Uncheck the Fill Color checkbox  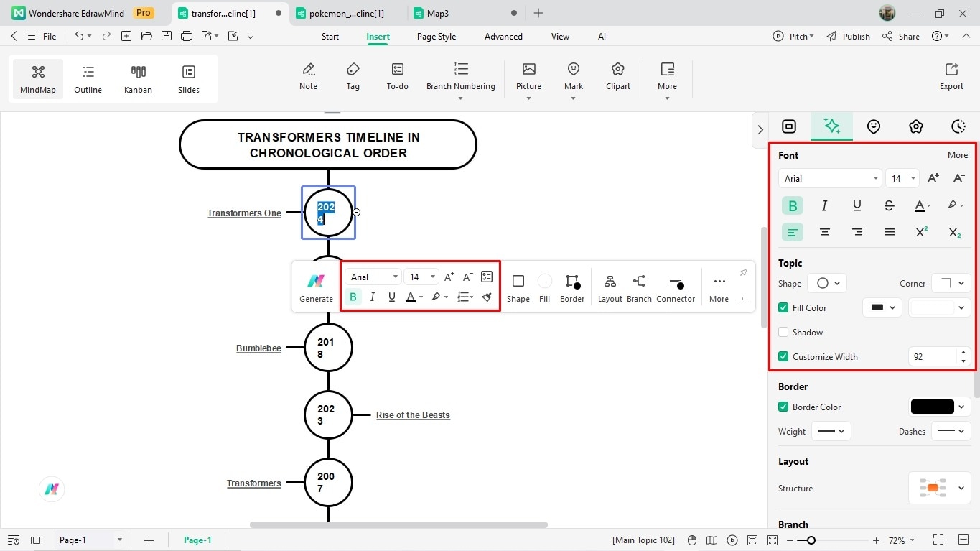point(783,307)
